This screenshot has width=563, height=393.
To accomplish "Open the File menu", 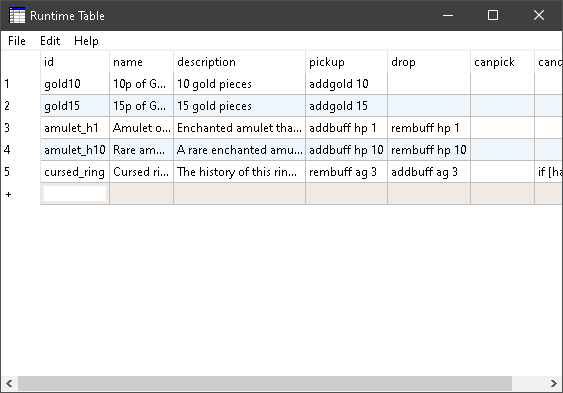I will [17, 41].
